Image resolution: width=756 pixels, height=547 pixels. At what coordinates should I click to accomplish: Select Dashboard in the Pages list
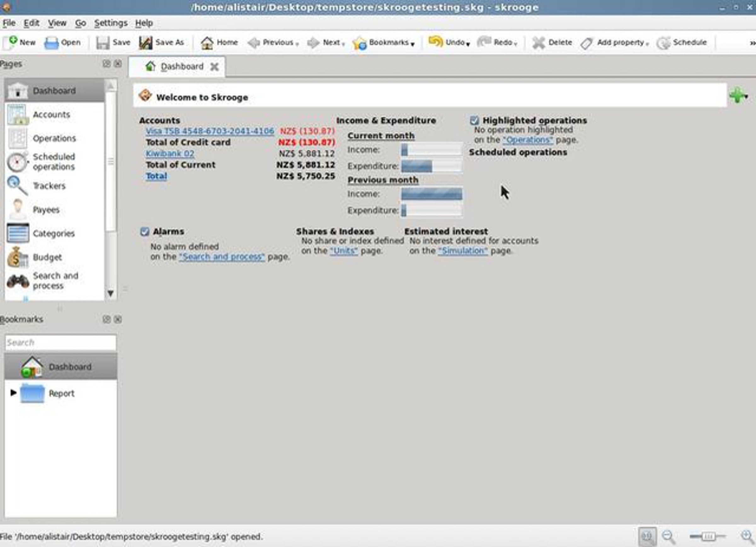tap(54, 91)
